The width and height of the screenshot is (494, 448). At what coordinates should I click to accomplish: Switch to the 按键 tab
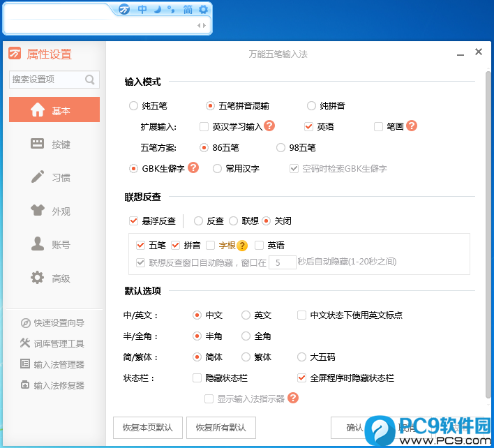tap(51, 144)
